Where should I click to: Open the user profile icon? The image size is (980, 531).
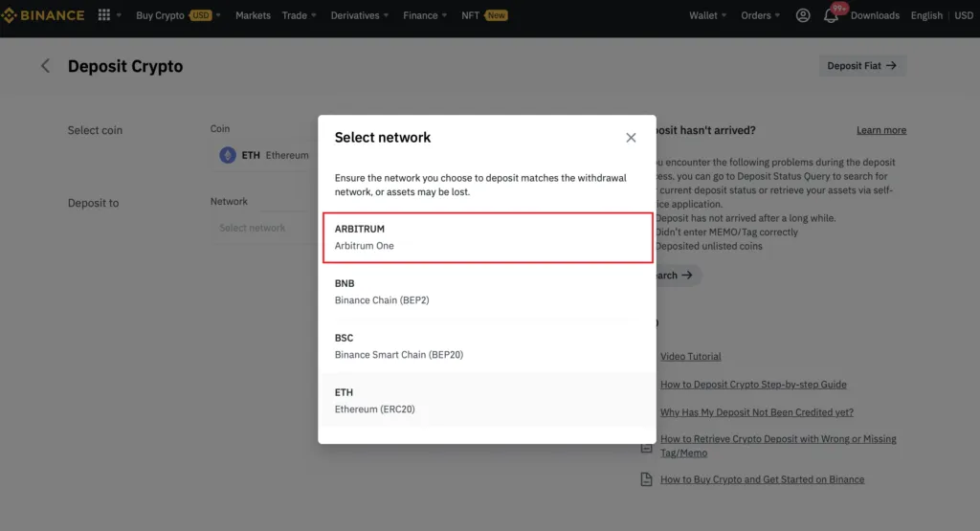[x=803, y=15]
